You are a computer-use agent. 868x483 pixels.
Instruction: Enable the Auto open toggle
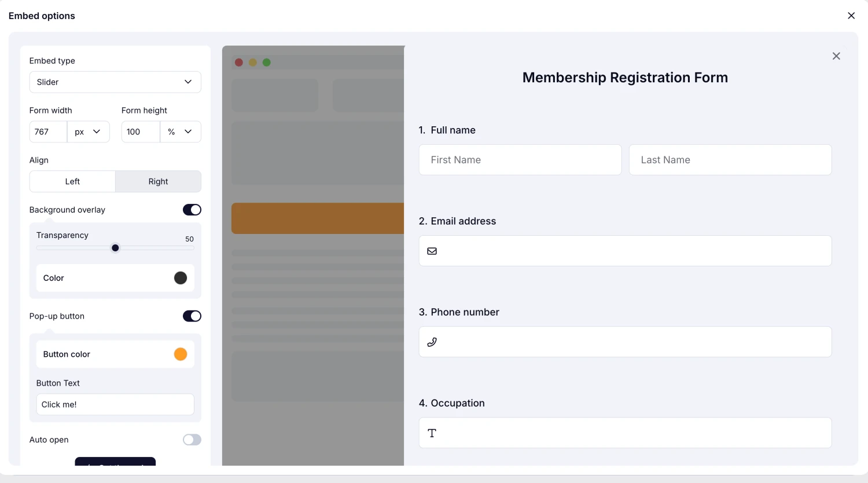192,440
